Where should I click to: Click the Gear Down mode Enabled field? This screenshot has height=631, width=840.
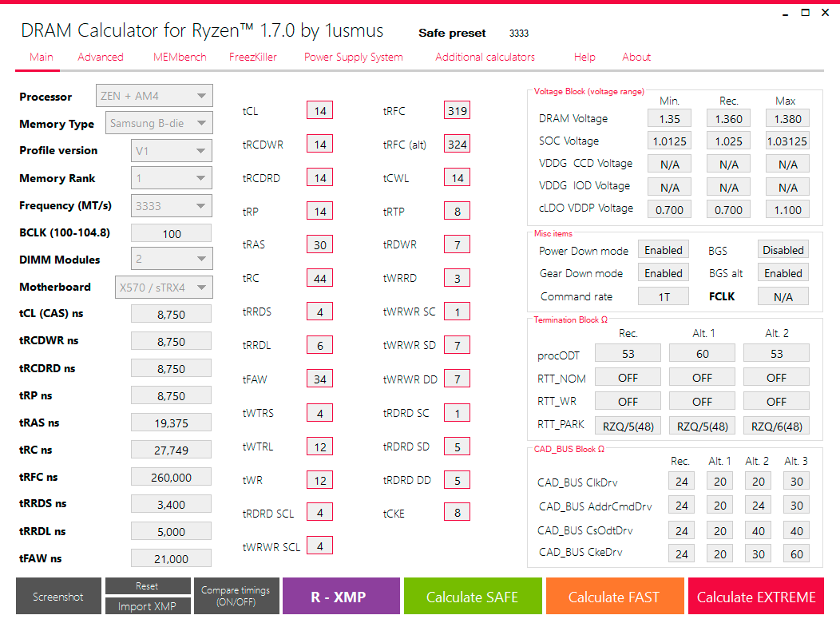[664, 273]
